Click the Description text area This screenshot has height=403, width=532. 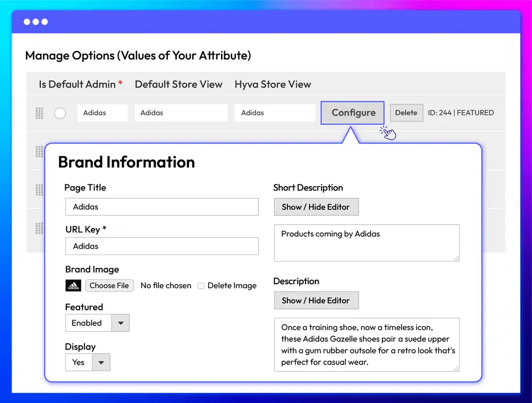coord(367,344)
